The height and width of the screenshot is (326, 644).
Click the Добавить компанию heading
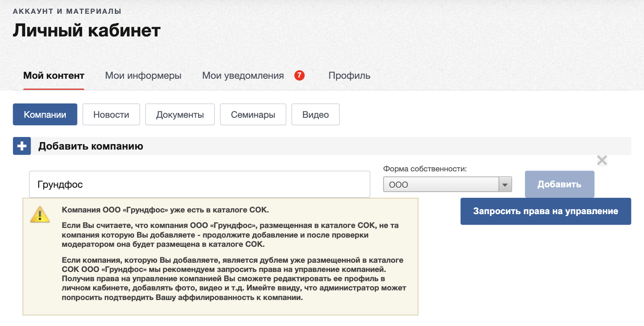pyautogui.click(x=91, y=146)
